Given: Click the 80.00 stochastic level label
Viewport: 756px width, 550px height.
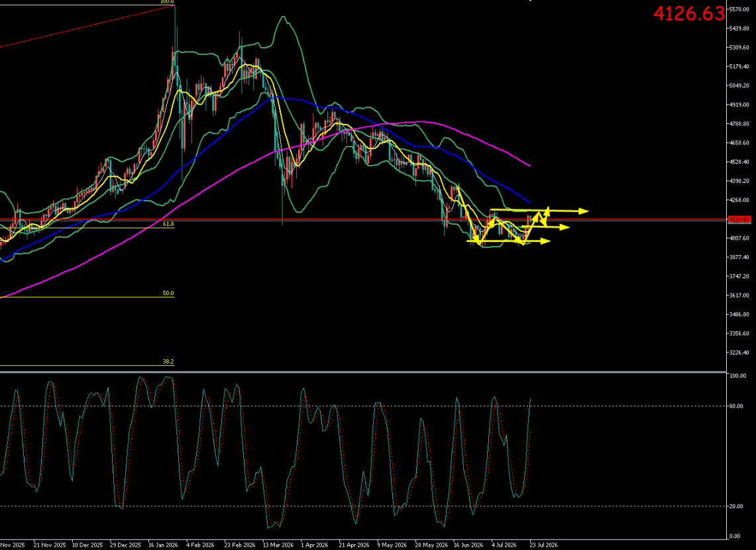Looking at the screenshot, I should click(x=737, y=406).
